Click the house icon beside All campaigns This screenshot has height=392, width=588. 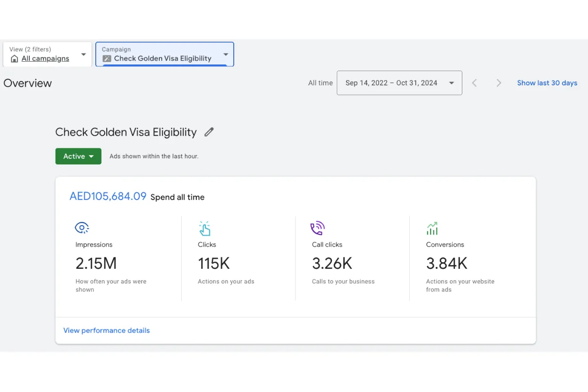15,59
